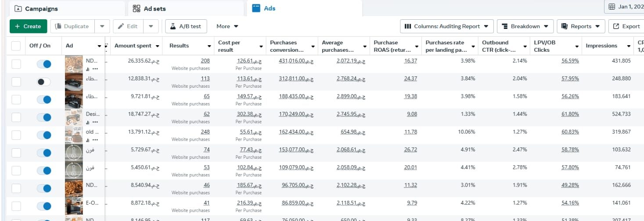Disable the ad spending 8,540.94
Screen dimensions: 644x221
pos(44,189)
